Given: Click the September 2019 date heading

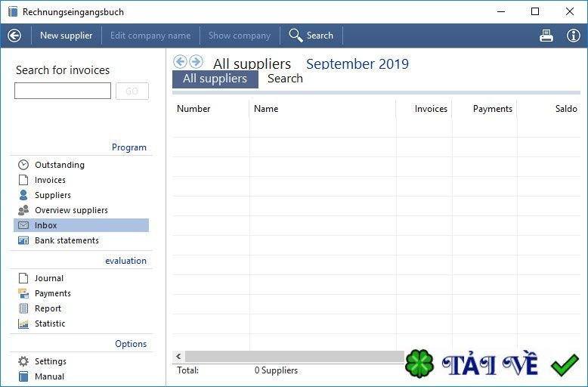Looking at the screenshot, I should (357, 63).
